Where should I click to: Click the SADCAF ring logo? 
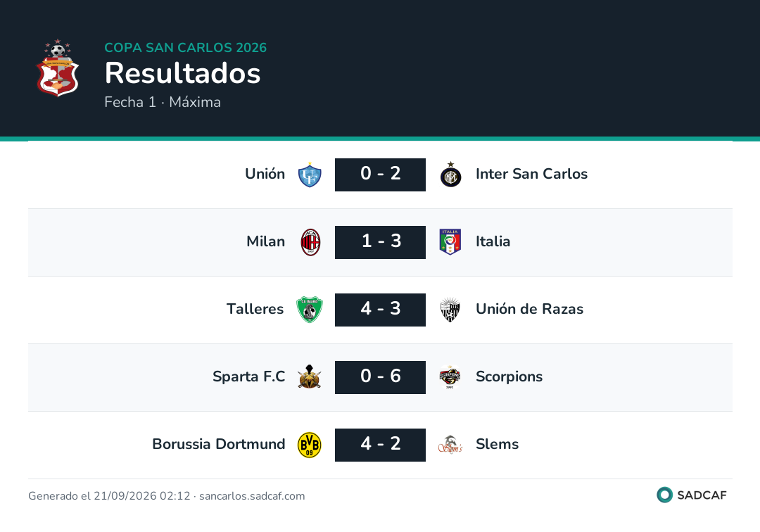click(x=664, y=495)
